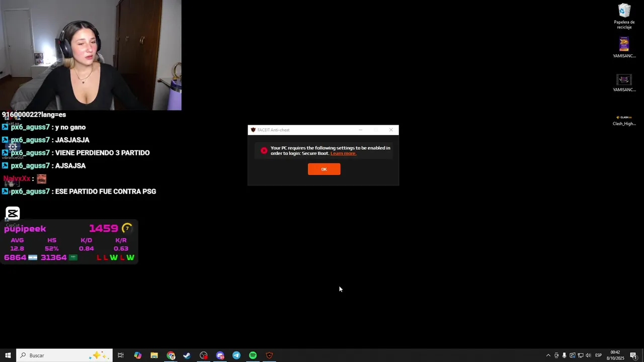This screenshot has width=644, height=362.
Task: Click the FACEIT shield icon in the dialog title bar
Action: tap(253, 130)
